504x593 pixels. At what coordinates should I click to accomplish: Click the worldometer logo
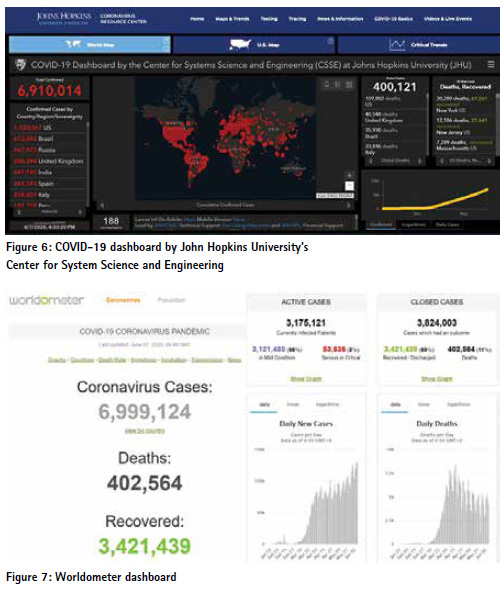47,300
